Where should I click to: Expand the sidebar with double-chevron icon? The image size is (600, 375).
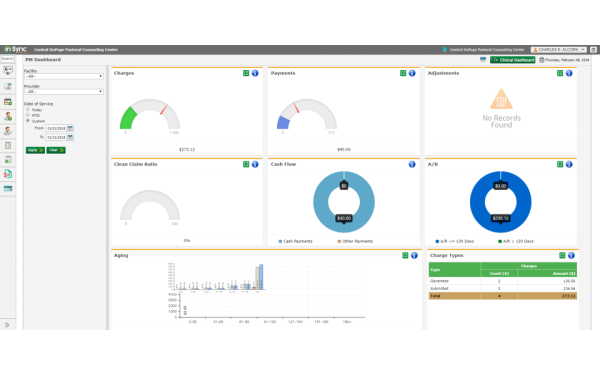tap(7, 325)
